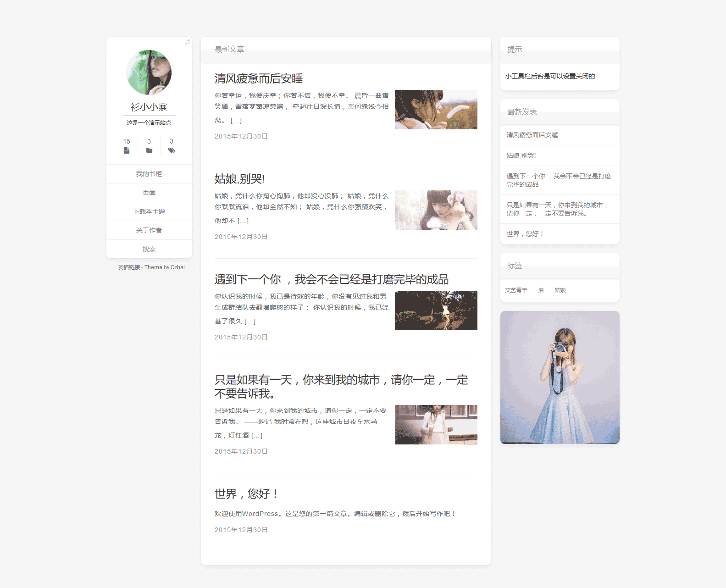The height and width of the screenshot is (588, 726).
Task: Open 姑娘,别哭! in the 最新发表 widget
Action: click(x=521, y=155)
